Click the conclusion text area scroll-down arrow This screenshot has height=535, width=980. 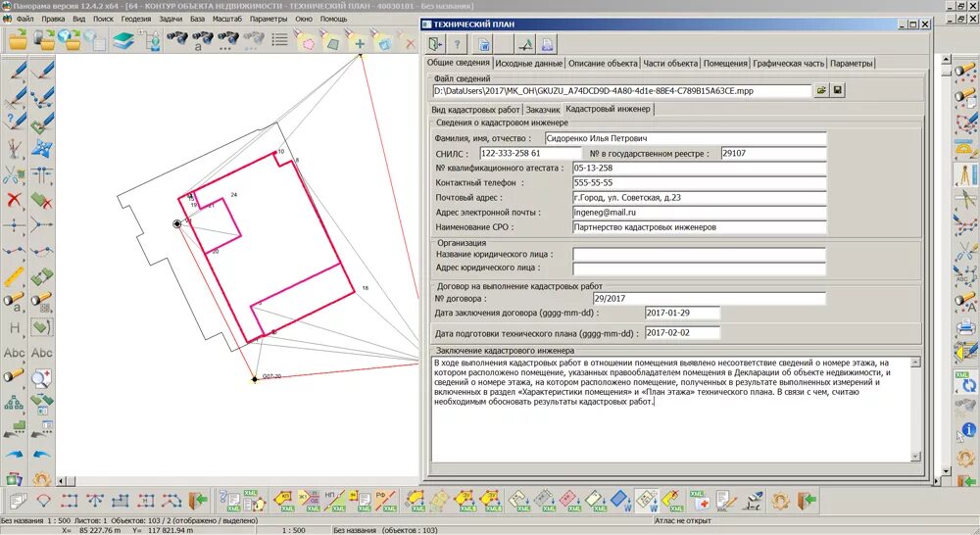pyautogui.click(x=915, y=457)
